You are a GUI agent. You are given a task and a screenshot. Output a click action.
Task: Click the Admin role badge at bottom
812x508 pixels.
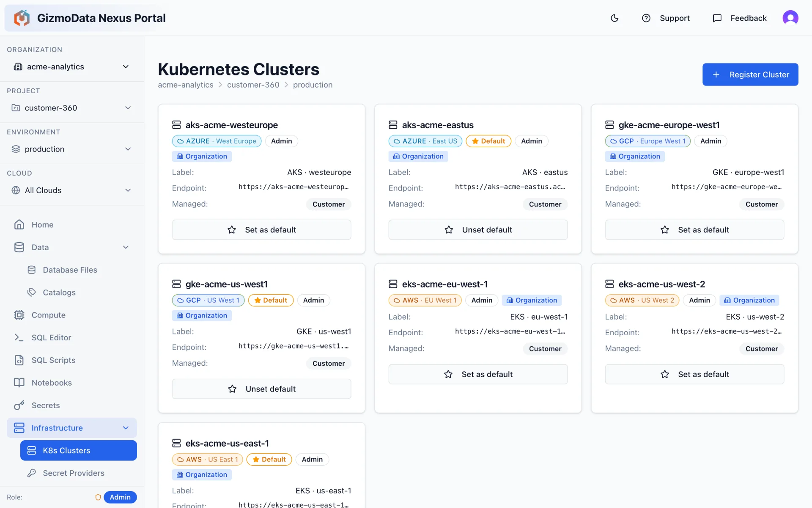pyautogui.click(x=120, y=497)
